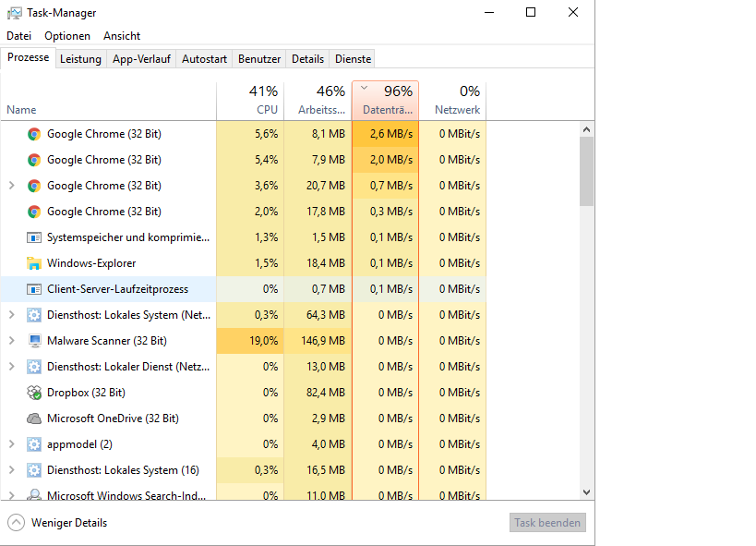Switch to the Benutzer tab

259,59
